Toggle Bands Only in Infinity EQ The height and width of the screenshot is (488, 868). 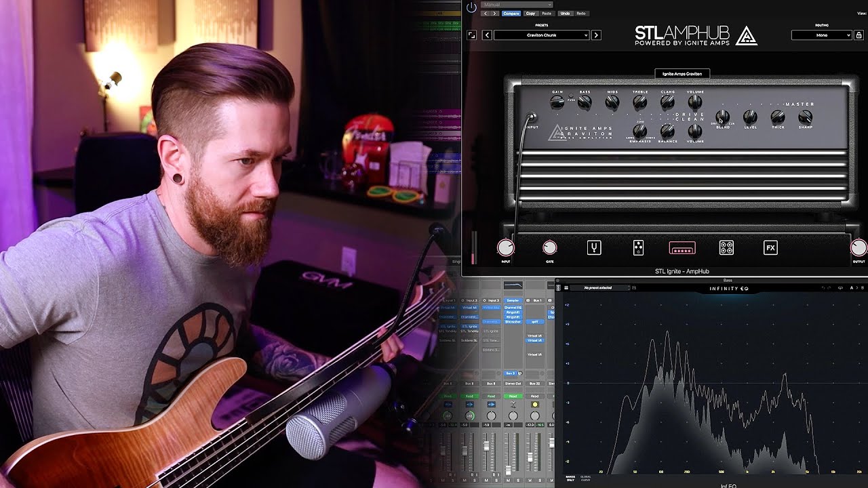point(570,479)
